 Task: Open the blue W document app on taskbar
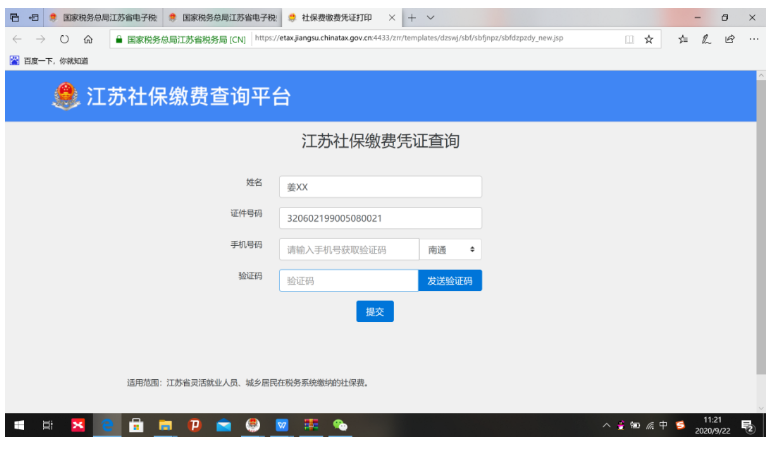pos(282,425)
